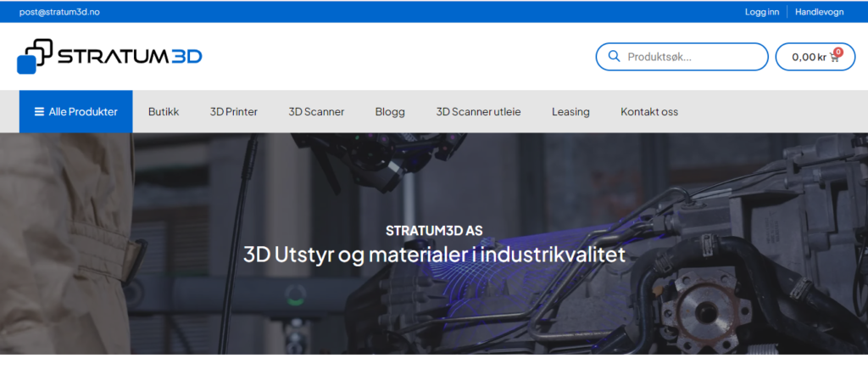The height and width of the screenshot is (392, 868).
Task: Open the 3D Scanner menu item
Action: coord(316,111)
